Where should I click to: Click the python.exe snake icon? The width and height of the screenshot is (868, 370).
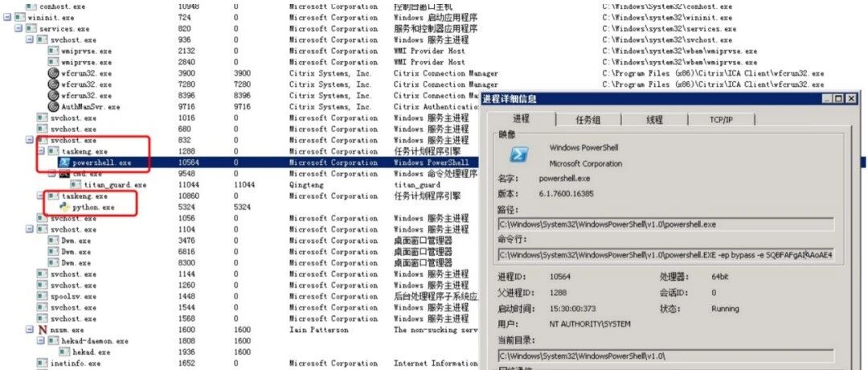click(x=64, y=208)
